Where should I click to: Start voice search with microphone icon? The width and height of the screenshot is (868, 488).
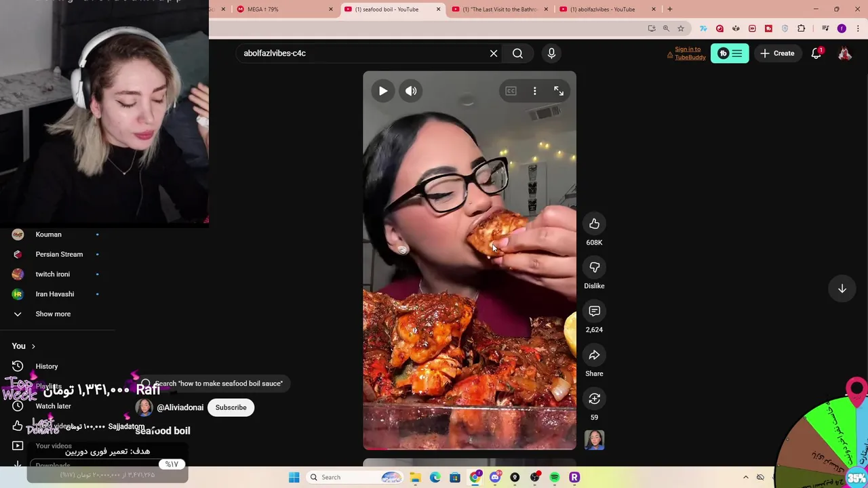click(x=551, y=54)
